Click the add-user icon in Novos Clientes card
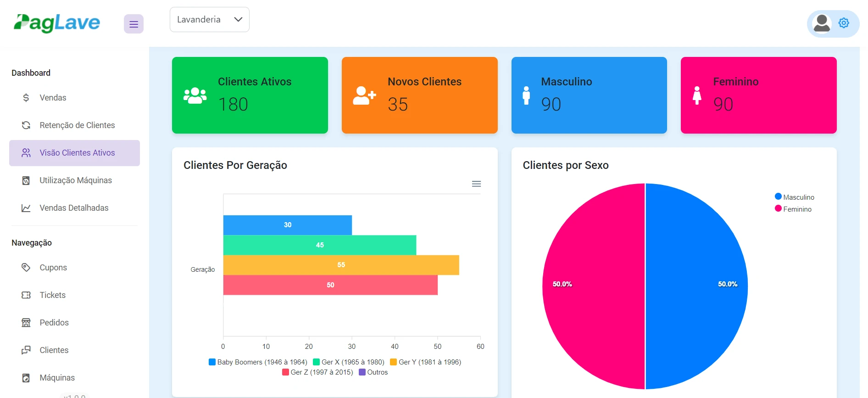The image size is (868, 398). pos(364,95)
